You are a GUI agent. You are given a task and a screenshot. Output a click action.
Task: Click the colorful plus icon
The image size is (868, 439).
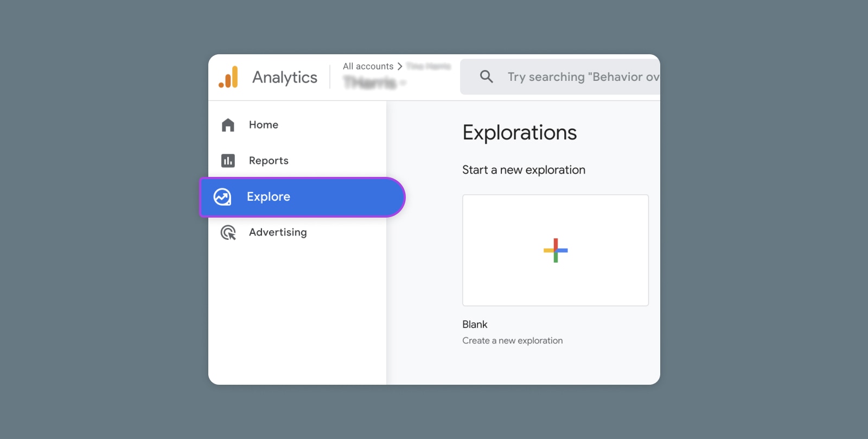(556, 250)
